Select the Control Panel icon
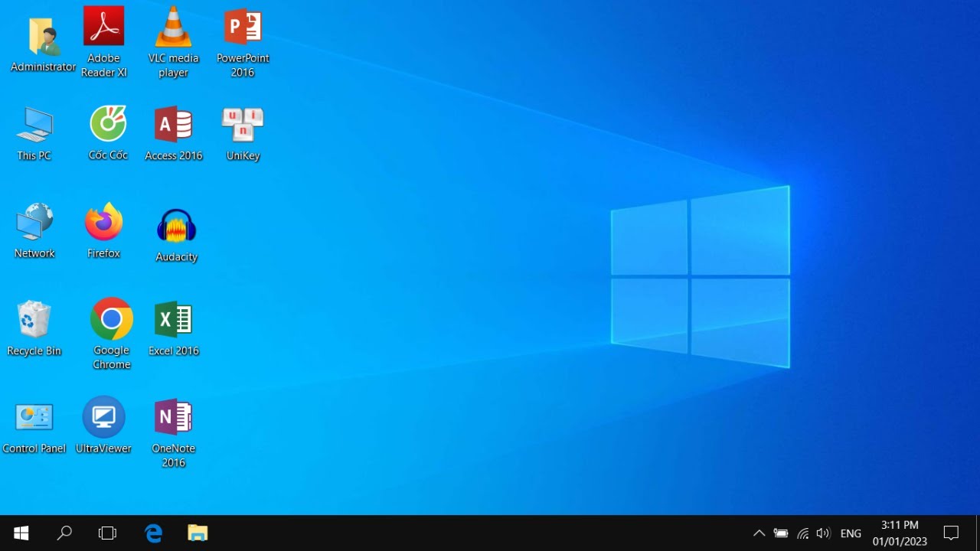Viewport: 980px width, 551px height. (34, 418)
